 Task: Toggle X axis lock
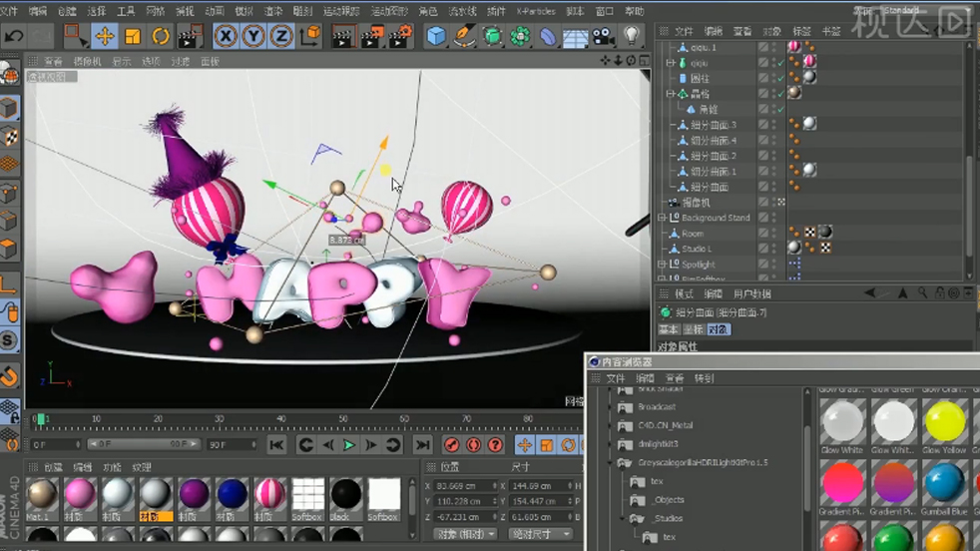[226, 37]
